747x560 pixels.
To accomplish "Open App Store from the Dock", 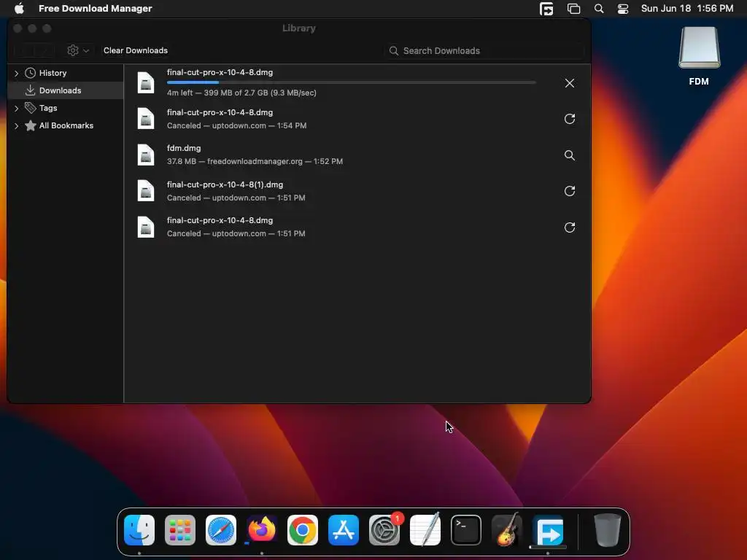I will (343, 530).
